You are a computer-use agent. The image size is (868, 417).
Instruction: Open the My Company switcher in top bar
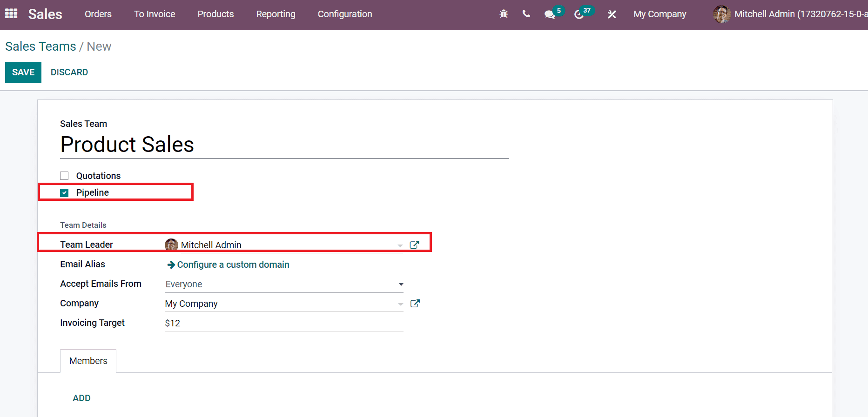[x=659, y=14]
